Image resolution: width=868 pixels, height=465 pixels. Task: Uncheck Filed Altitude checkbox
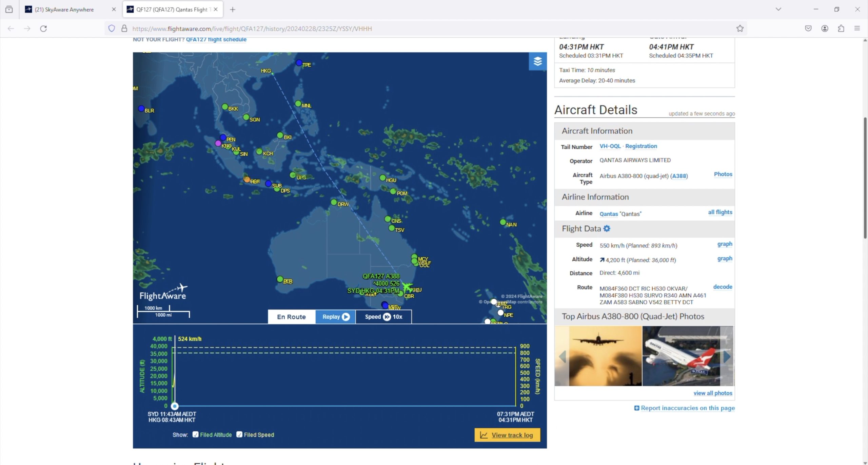click(x=195, y=434)
